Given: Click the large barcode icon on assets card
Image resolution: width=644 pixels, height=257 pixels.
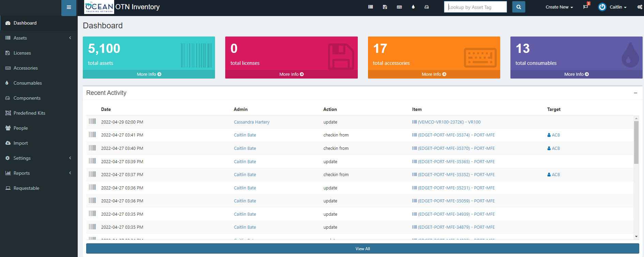Looking at the screenshot, I should tap(196, 55).
